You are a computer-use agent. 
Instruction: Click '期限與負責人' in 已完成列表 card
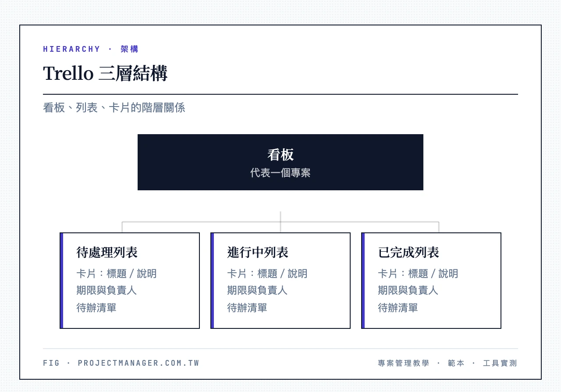click(408, 290)
